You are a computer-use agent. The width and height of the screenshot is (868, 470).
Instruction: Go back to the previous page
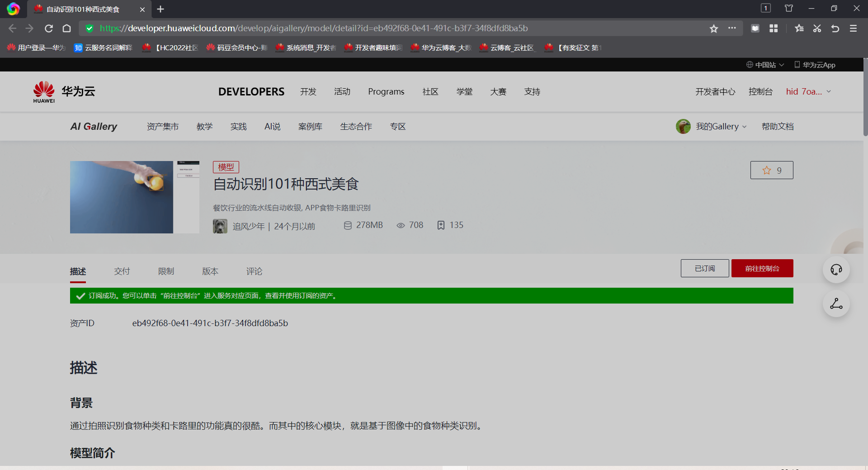coord(12,28)
